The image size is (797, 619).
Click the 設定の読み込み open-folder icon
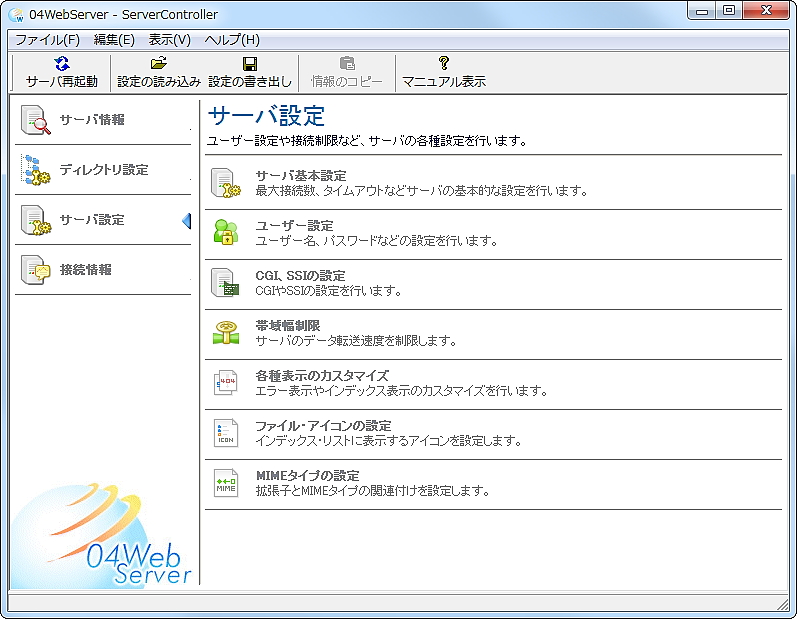tap(159, 64)
